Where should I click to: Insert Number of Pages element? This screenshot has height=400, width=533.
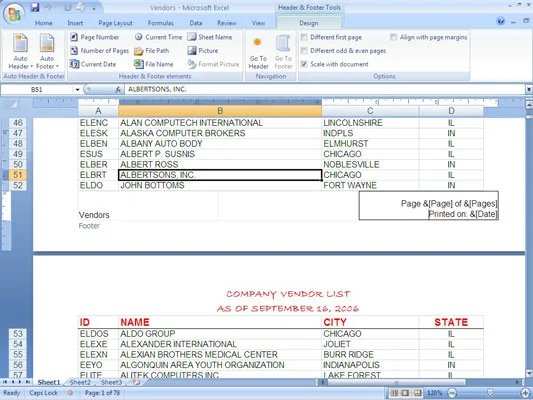tap(99, 51)
